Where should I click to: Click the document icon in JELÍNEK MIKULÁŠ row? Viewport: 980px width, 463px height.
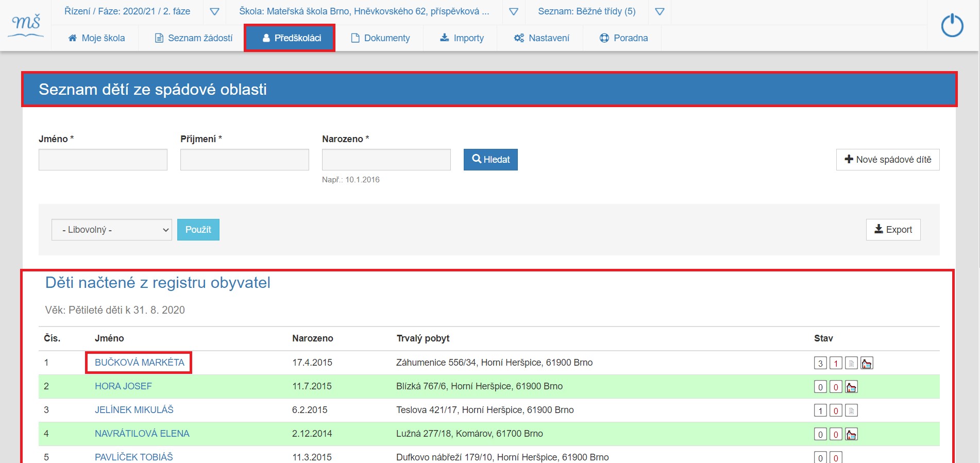[851, 410]
